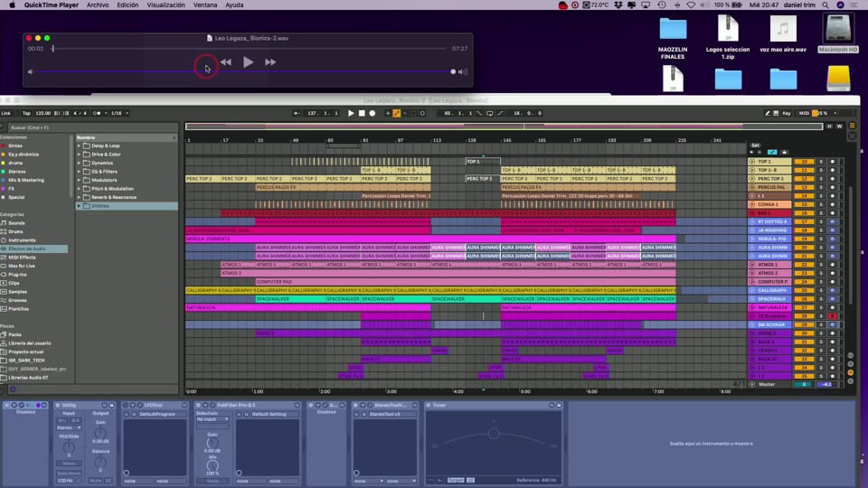
Task: Solo the TOP 1 track
Action: tap(821, 162)
